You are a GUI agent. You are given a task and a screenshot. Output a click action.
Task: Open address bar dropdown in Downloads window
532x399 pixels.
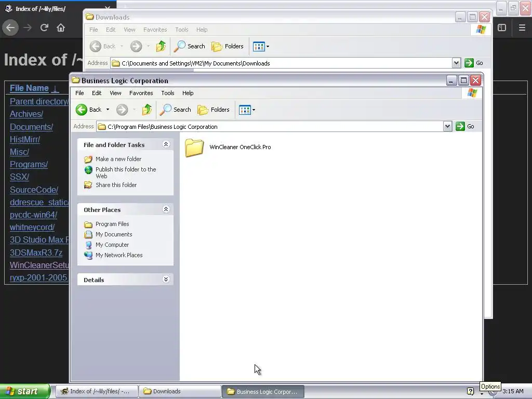point(456,63)
